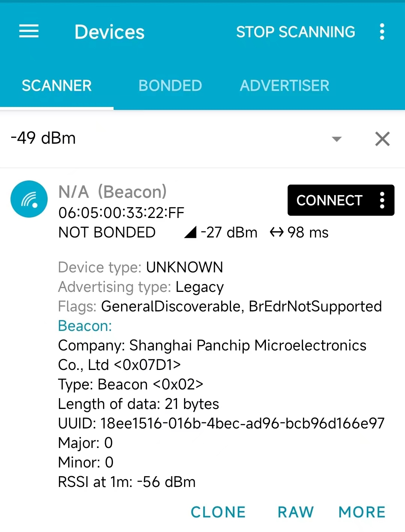Select the MAC address 06:05:00:33:22:FF
405x532 pixels.
point(121,213)
